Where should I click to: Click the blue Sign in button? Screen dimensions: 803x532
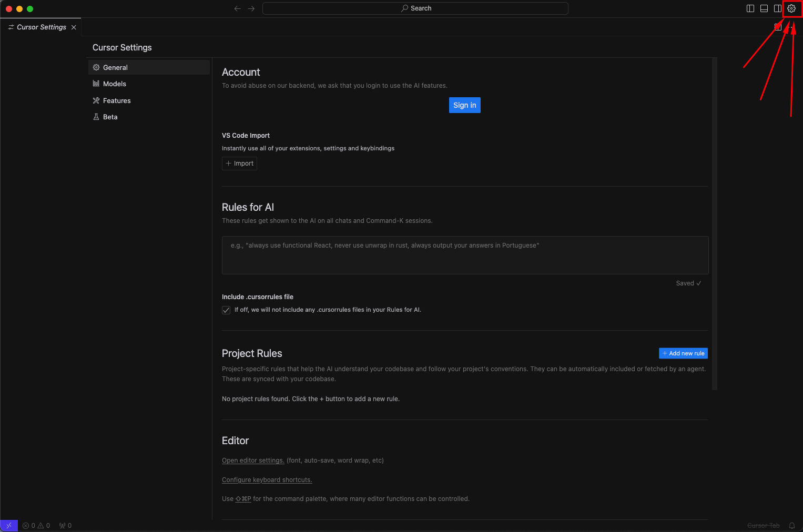464,105
